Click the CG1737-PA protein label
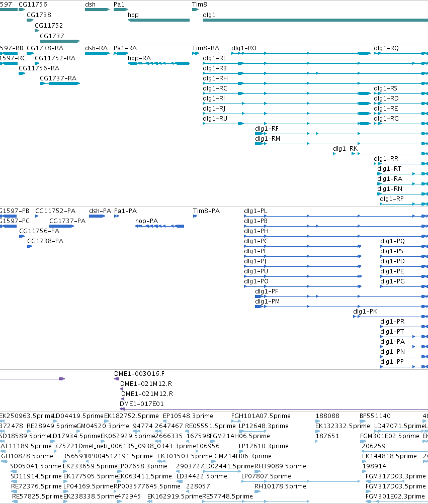This screenshot has height=504, width=428. point(67,221)
